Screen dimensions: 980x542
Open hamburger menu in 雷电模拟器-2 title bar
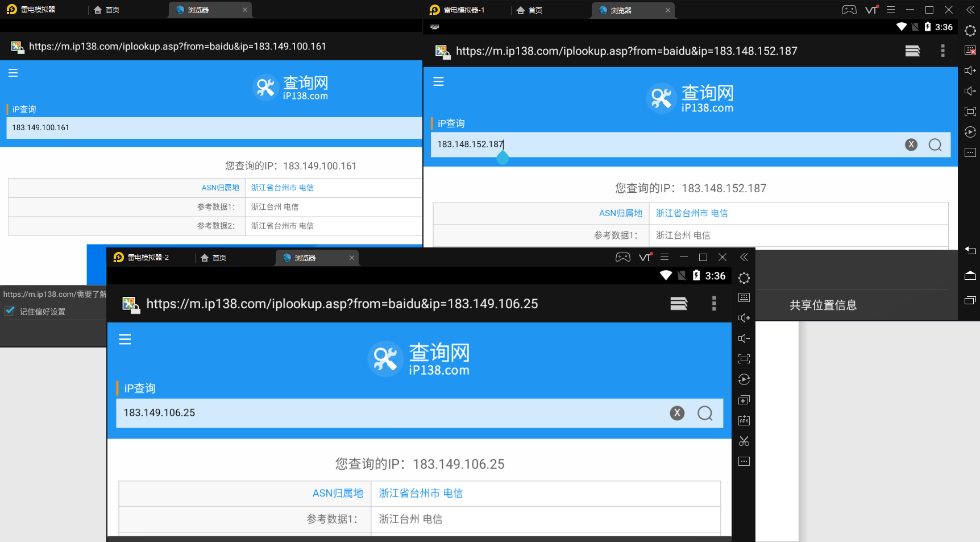(x=665, y=257)
